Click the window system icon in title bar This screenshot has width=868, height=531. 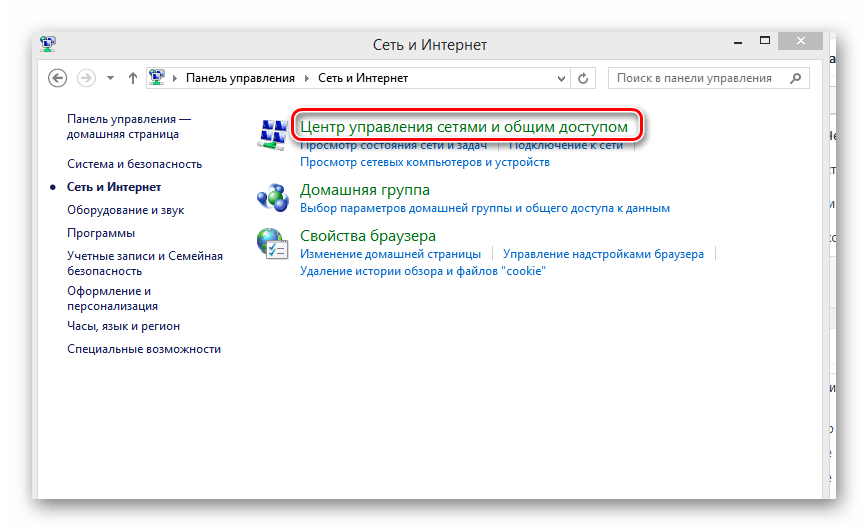tap(47, 44)
